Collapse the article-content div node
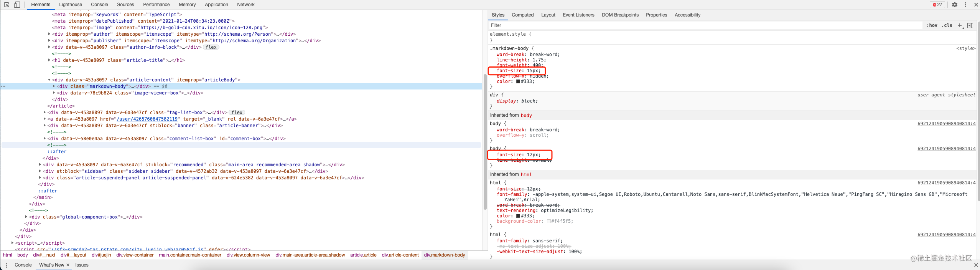 [49, 80]
